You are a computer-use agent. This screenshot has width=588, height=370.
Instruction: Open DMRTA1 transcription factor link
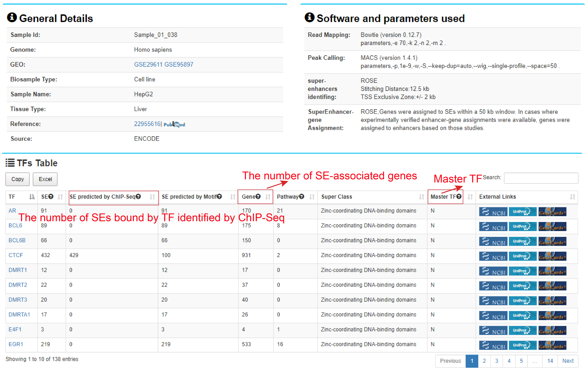tap(19, 315)
